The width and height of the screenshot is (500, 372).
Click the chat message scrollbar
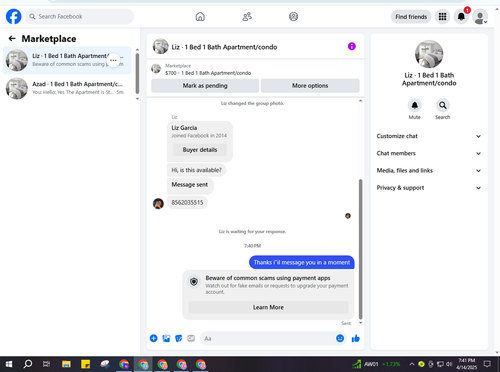(x=360, y=249)
